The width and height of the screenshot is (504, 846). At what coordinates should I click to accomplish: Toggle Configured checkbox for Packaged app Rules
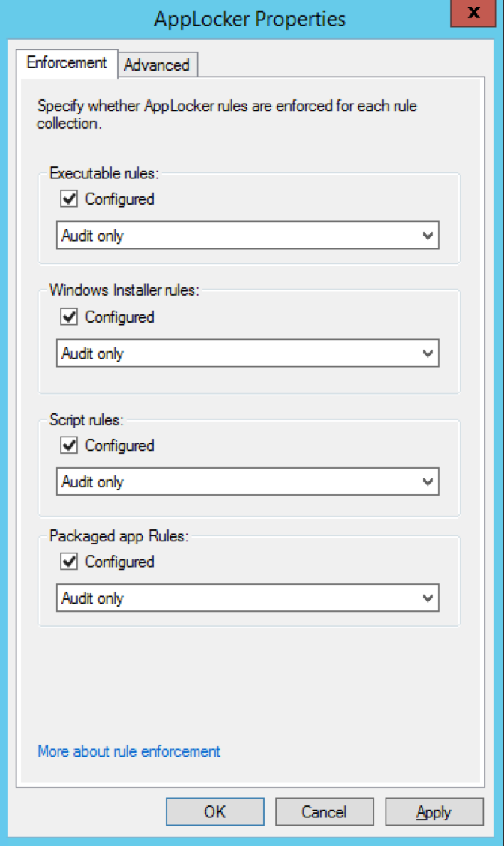(x=70, y=562)
